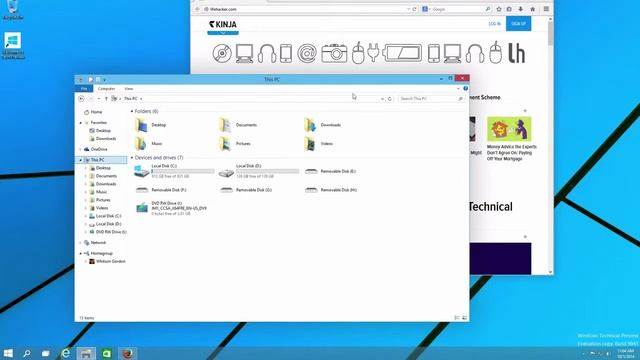Select the Videos folder in Folders group
The height and width of the screenshot is (360, 640).
click(x=319, y=144)
